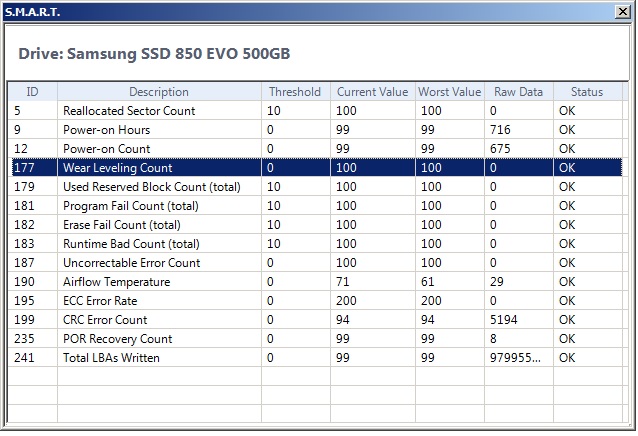Click the Current Value column header
The width and height of the screenshot is (638, 436).
click(373, 92)
